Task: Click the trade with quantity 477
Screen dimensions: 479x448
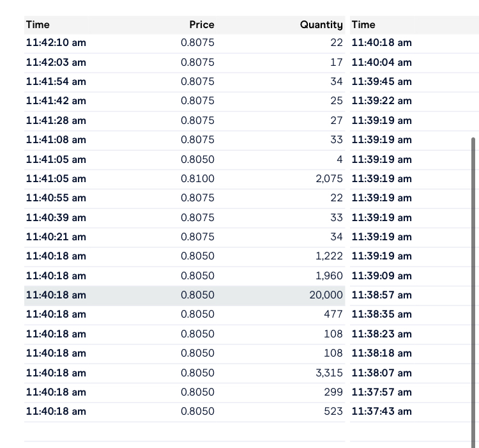Action: click(x=184, y=314)
